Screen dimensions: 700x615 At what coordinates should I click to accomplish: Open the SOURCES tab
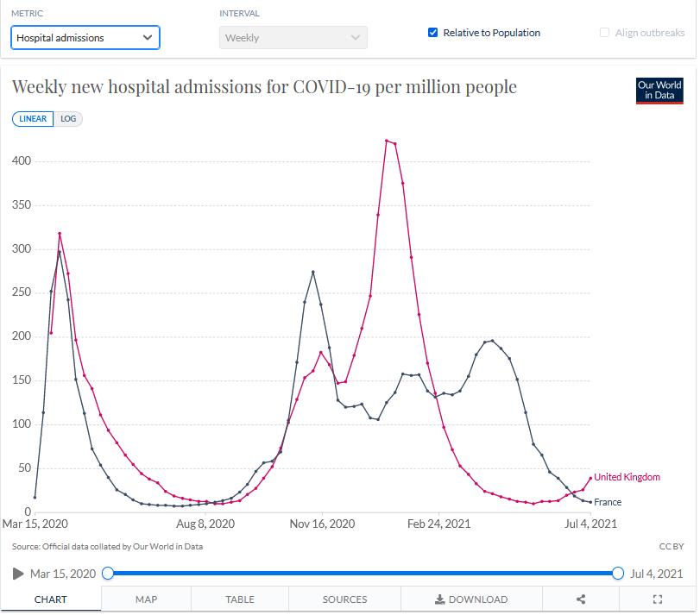click(x=344, y=599)
